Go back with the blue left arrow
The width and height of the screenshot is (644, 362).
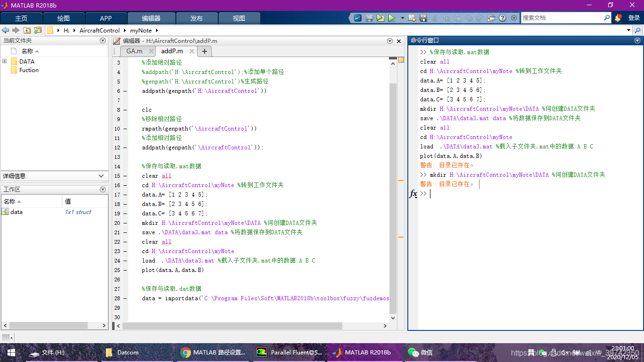(x=6, y=30)
